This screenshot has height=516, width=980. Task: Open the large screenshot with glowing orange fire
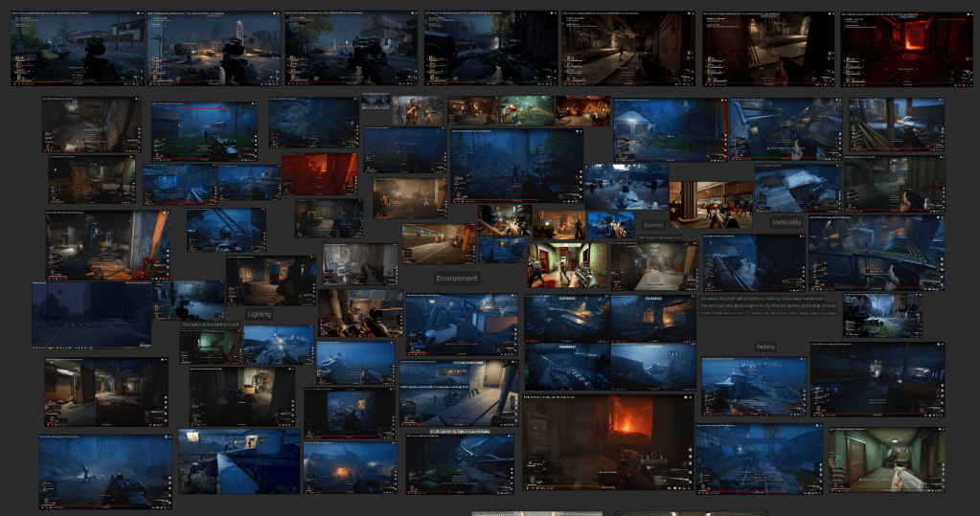(608, 440)
